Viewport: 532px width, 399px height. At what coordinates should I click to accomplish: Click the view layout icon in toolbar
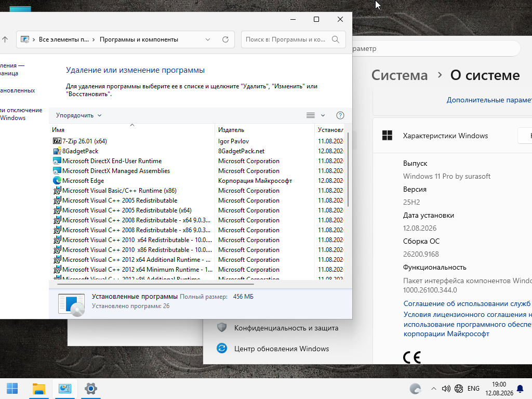click(311, 115)
